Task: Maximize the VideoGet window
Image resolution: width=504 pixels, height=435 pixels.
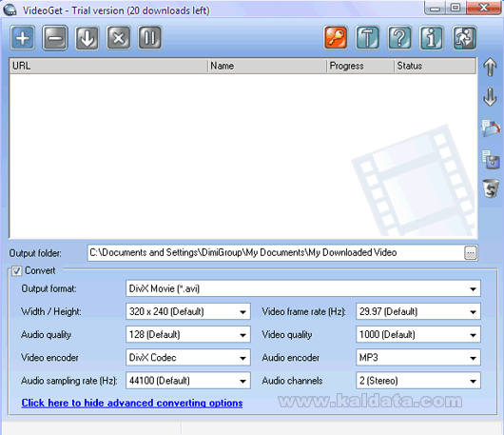Action: point(456,8)
